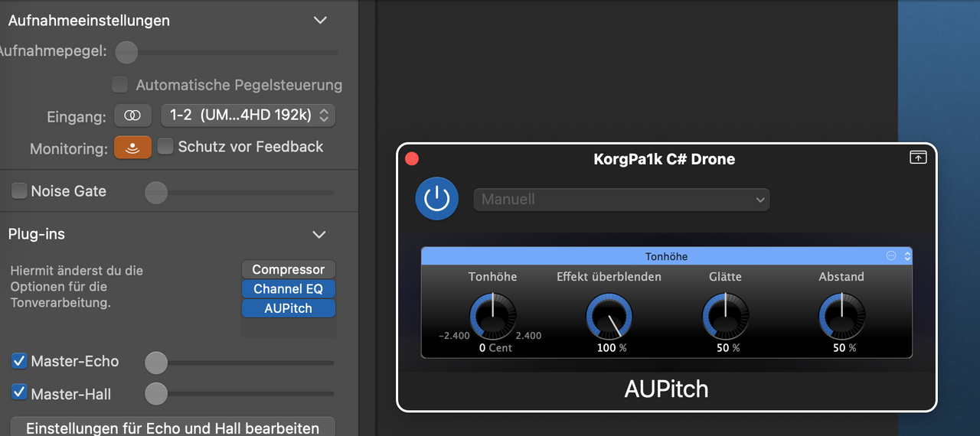The width and height of the screenshot is (980, 436).
Task: Click the AUPitch name at window bottom
Action: [666, 389]
